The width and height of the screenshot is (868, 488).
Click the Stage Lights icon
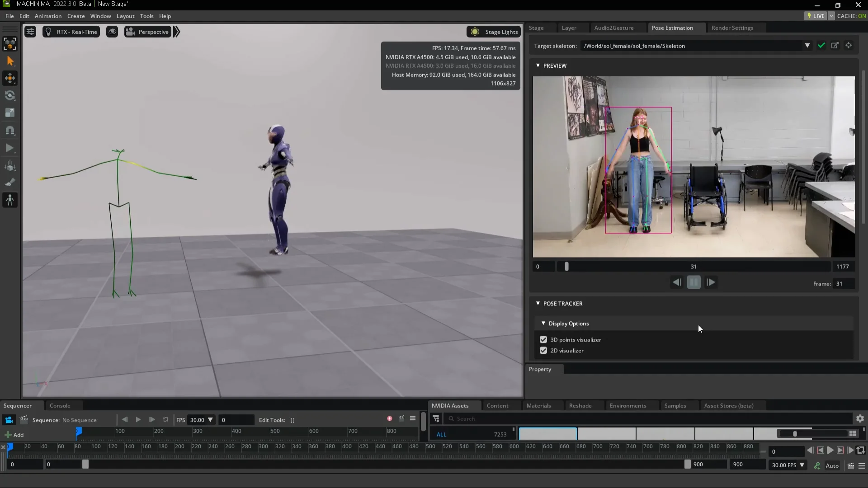click(474, 32)
